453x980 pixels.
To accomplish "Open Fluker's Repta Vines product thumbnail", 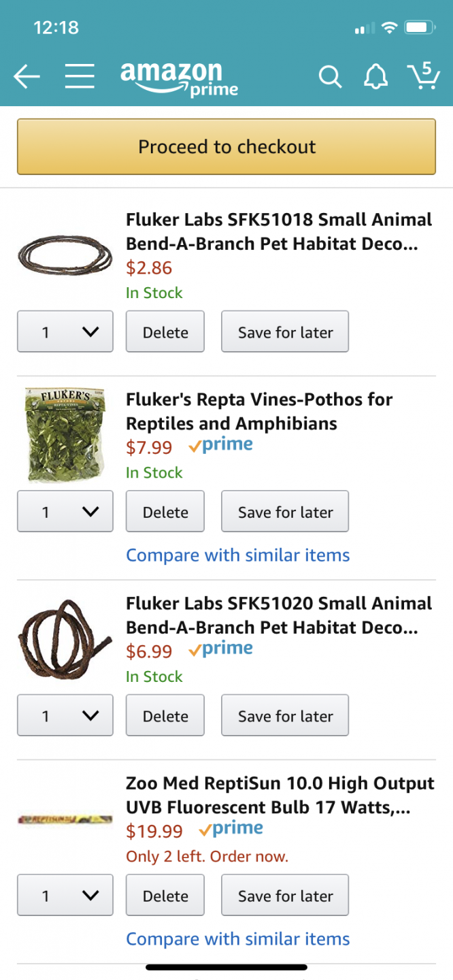I will click(65, 436).
